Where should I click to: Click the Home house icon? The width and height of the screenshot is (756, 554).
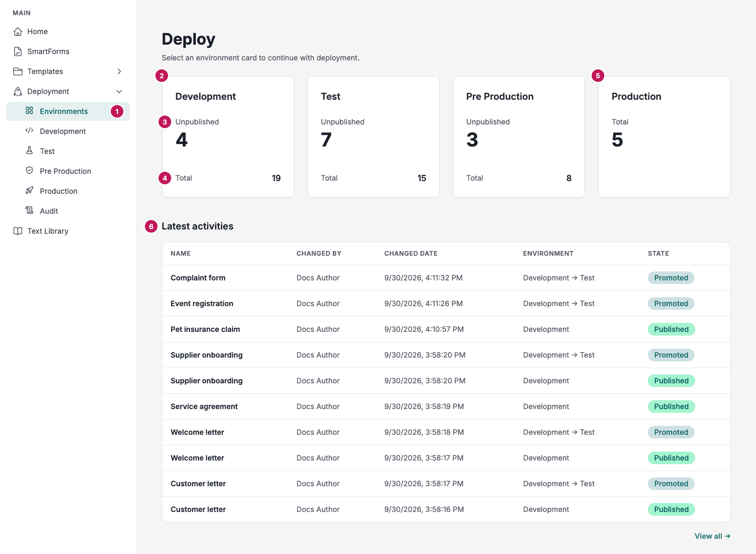tap(18, 32)
